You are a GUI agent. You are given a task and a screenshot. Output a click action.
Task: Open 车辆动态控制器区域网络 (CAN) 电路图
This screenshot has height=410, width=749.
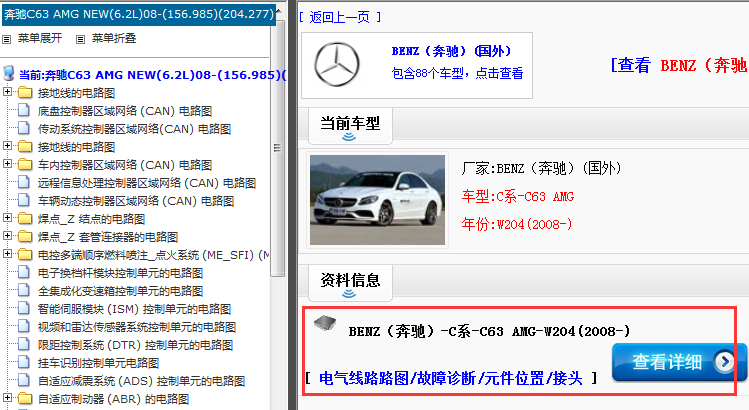(136, 201)
